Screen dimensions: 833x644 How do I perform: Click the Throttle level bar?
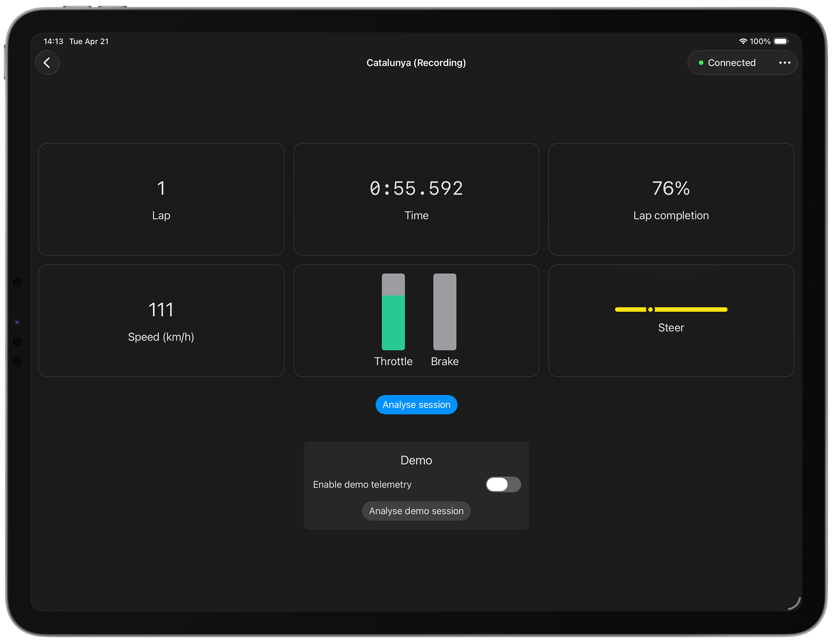(393, 312)
